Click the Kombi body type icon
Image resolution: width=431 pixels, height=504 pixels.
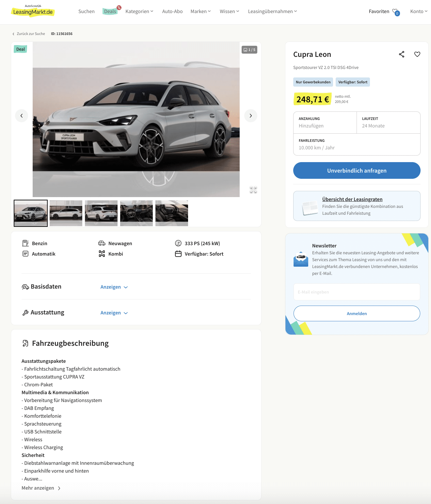click(102, 254)
